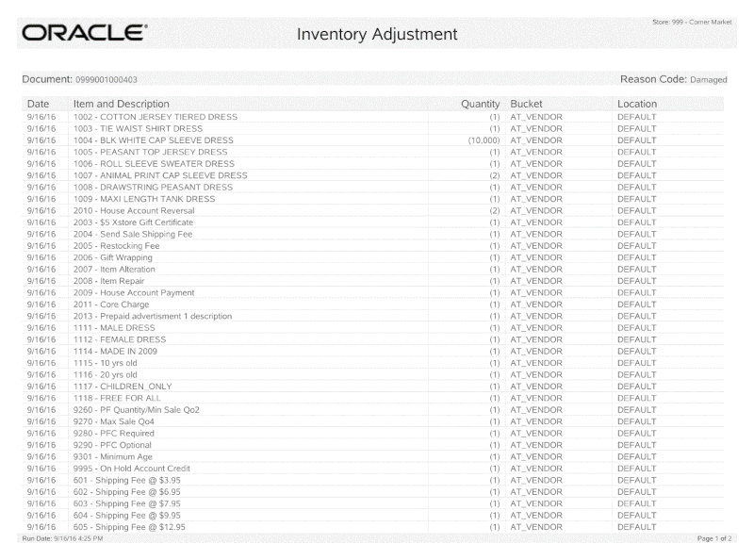This screenshot has height=560, width=754.
Task: Select document number 0999001000403
Action: tap(107, 80)
